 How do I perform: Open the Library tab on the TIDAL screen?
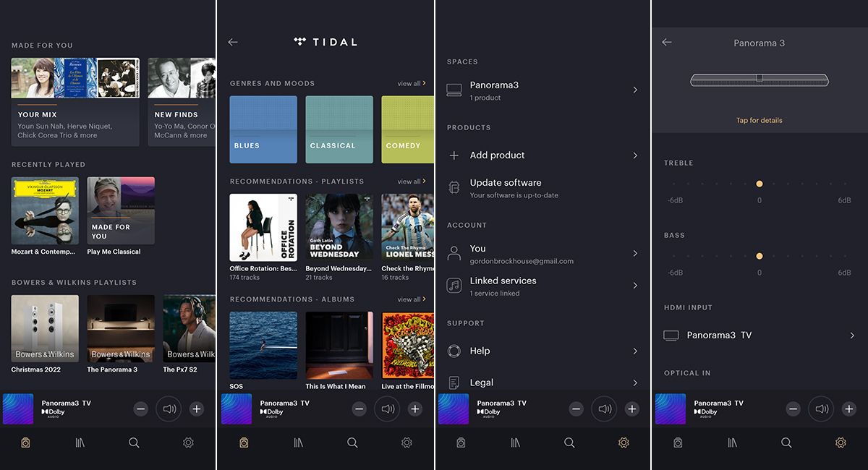298,443
